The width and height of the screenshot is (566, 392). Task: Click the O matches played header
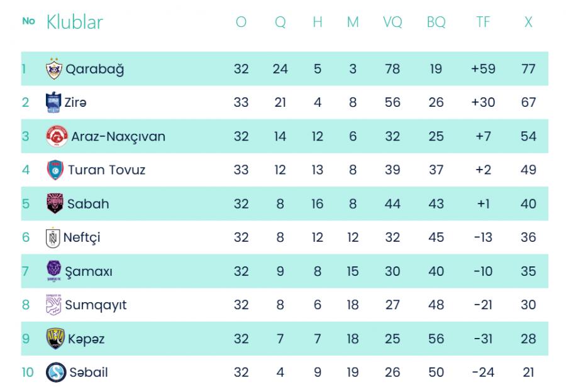pyautogui.click(x=241, y=22)
